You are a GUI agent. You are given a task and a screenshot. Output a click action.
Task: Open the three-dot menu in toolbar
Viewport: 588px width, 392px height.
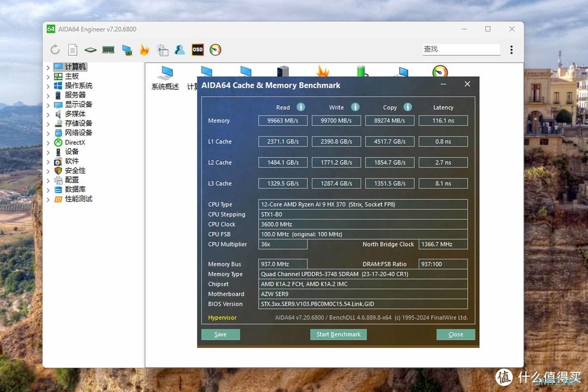[x=511, y=50]
